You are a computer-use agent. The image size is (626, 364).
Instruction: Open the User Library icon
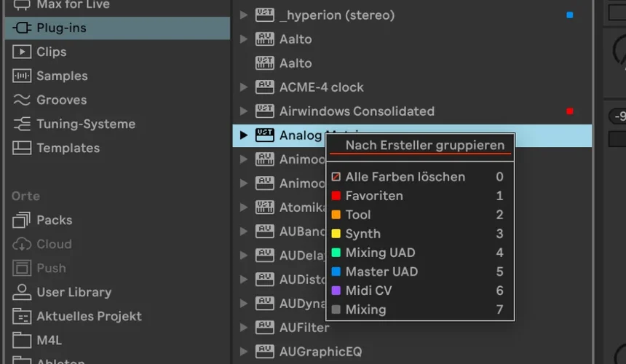click(x=23, y=292)
